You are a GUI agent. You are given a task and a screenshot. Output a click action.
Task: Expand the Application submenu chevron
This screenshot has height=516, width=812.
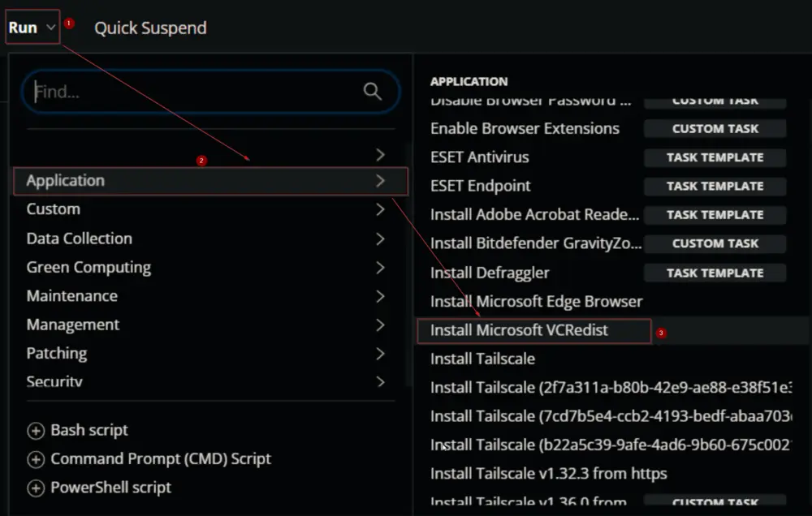pos(381,181)
